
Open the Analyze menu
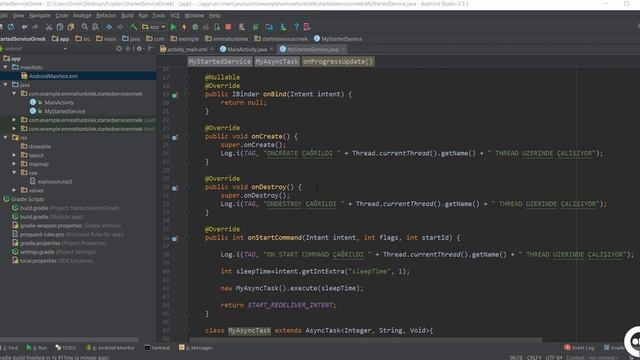coord(82,16)
